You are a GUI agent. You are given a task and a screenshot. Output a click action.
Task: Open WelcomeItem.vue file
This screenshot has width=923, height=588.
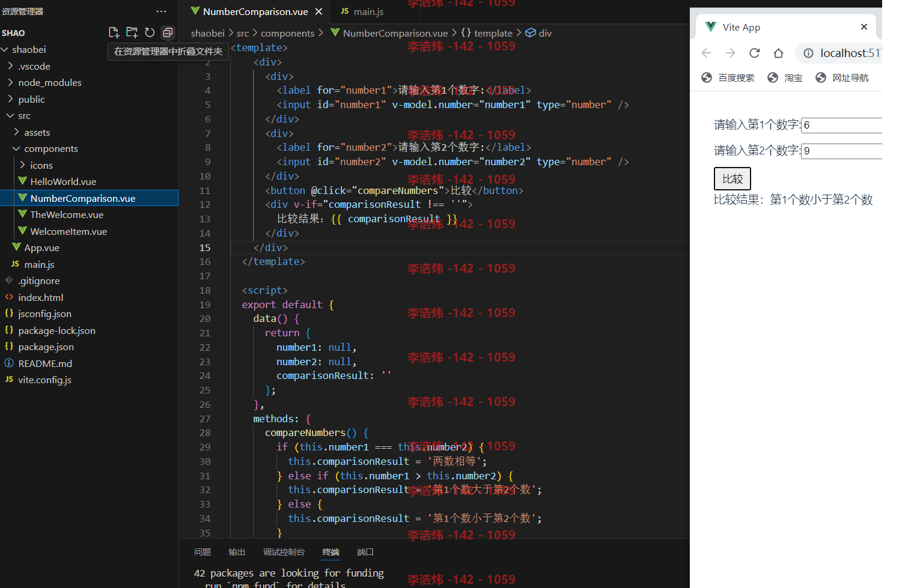point(69,231)
